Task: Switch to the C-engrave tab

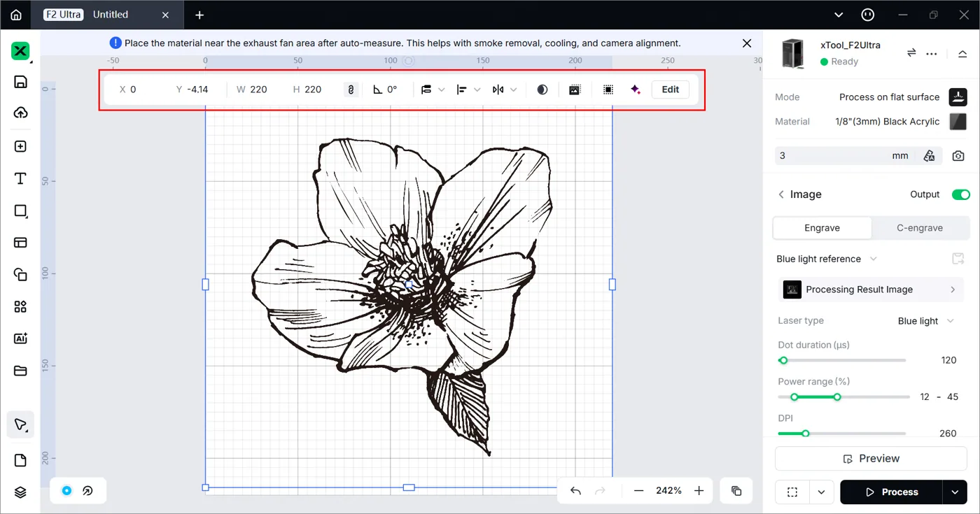Action: click(x=920, y=228)
